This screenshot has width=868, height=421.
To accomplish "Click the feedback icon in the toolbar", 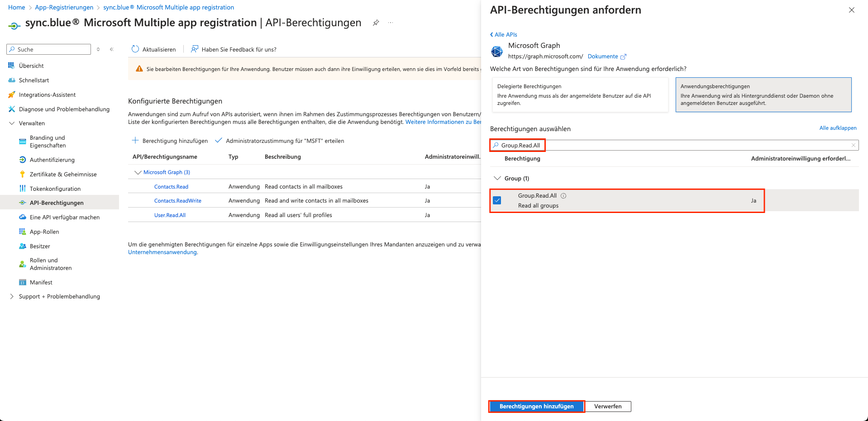I will pyautogui.click(x=195, y=49).
